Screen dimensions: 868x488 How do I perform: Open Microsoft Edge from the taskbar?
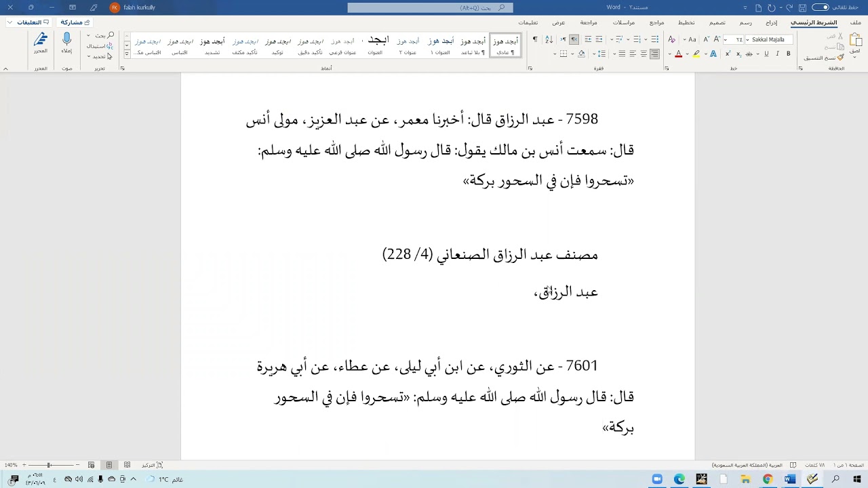679,479
